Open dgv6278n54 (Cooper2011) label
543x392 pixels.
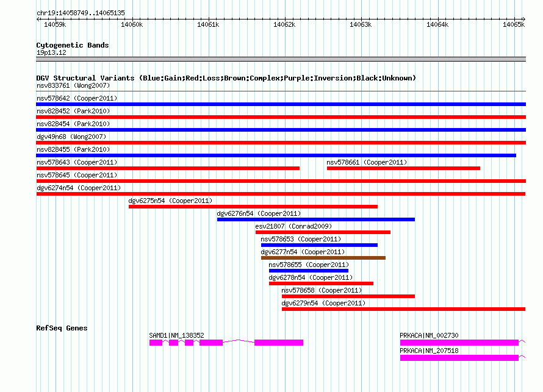point(311,277)
